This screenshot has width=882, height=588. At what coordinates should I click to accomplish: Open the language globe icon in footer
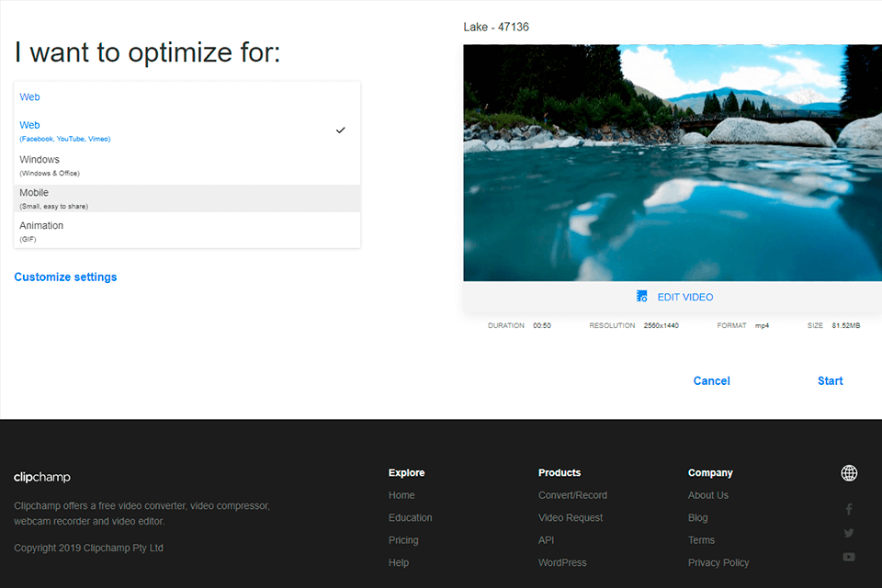(849, 472)
